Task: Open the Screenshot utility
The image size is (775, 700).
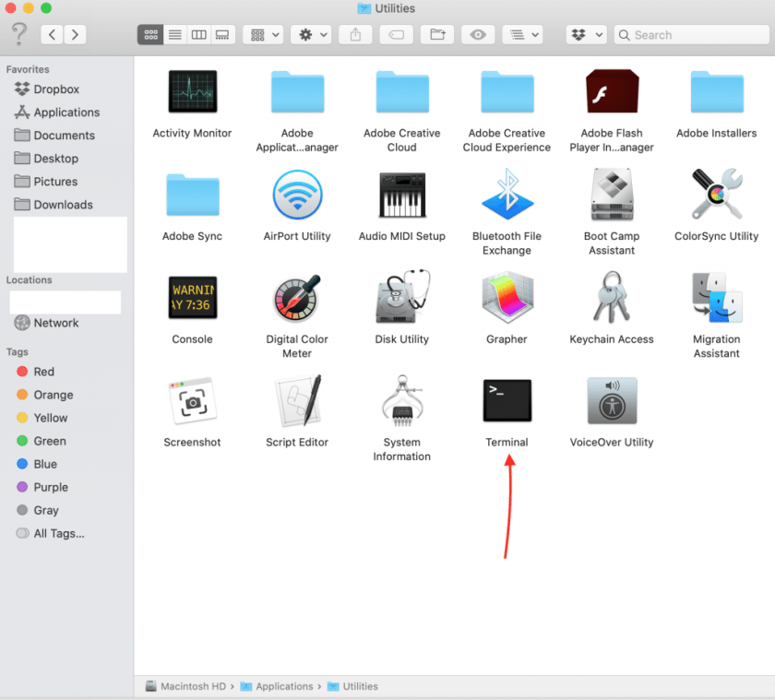Action: point(192,401)
